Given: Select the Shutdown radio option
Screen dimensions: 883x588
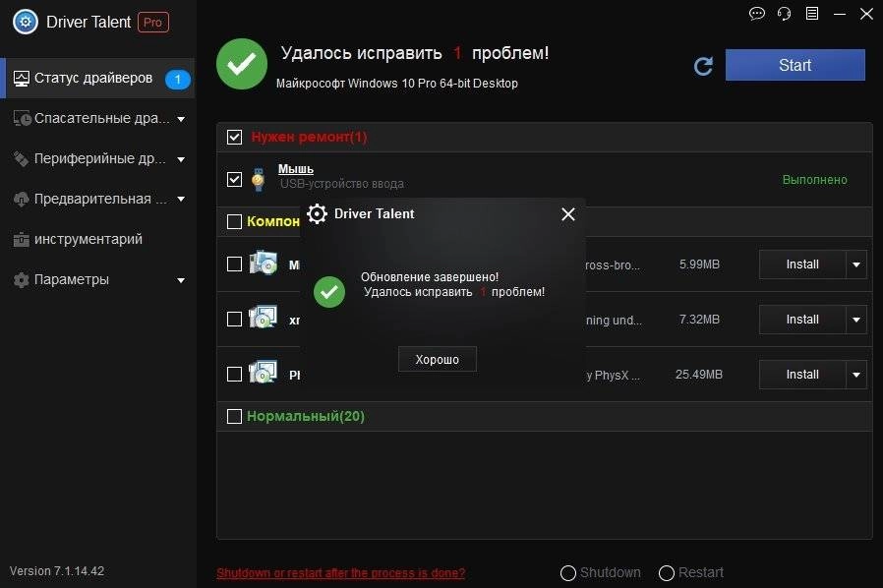Looking at the screenshot, I should [568, 573].
